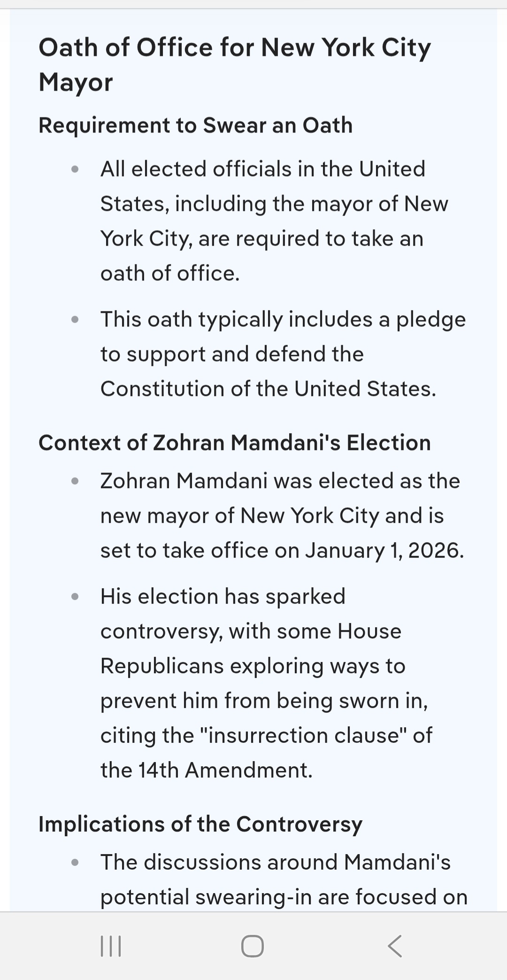The image size is (507, 980).
Task: Select the "Implications of the Controversy" heading
Action: (200, 824)
